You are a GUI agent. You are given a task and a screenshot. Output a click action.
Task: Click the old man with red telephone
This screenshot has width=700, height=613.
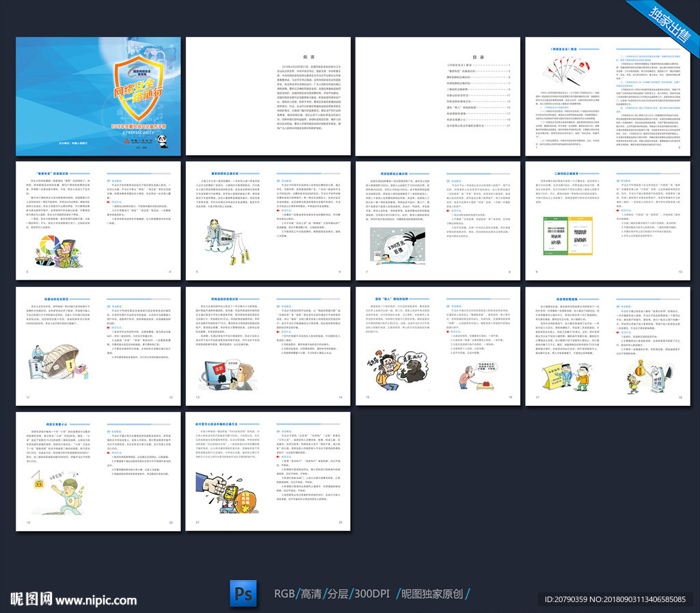[478, 376]
